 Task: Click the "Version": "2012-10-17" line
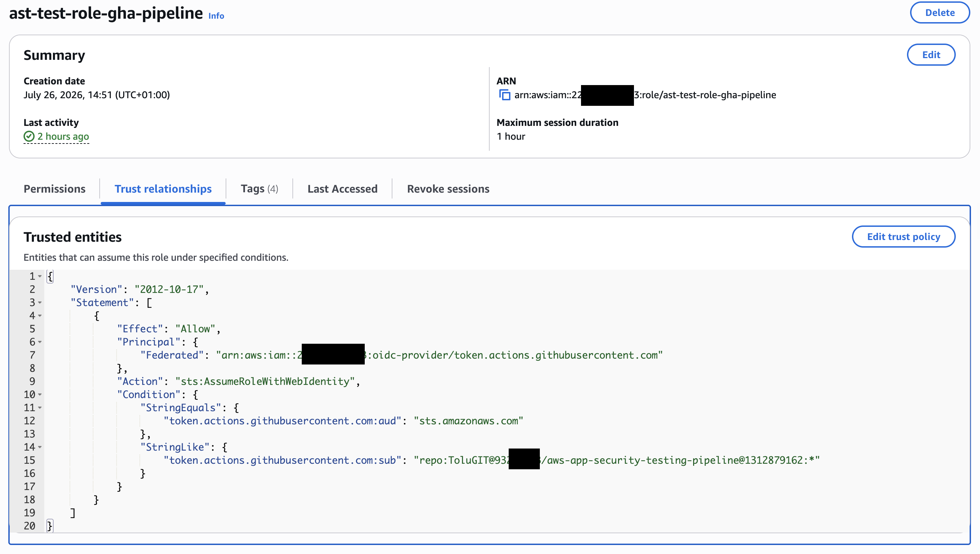point(140,289)
